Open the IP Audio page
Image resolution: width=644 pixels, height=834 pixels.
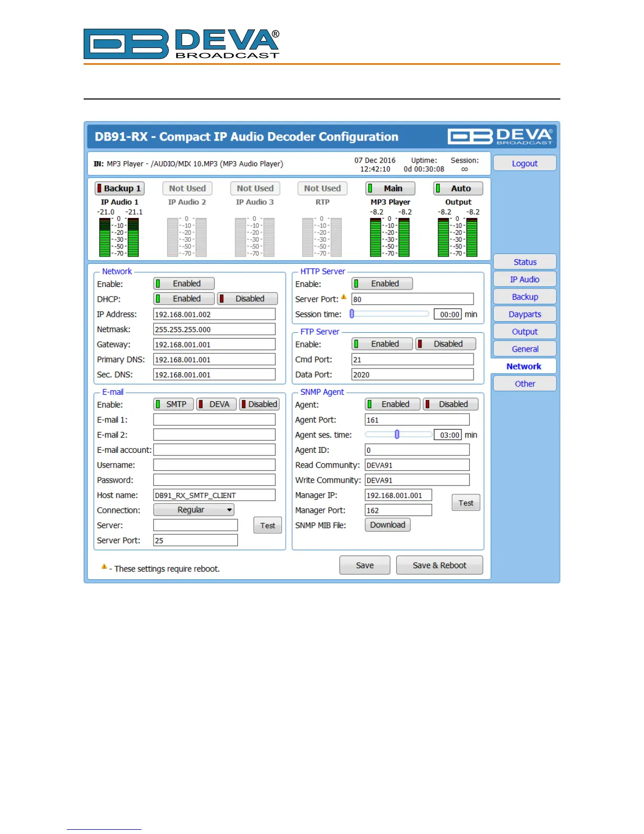tap(525, 279)
